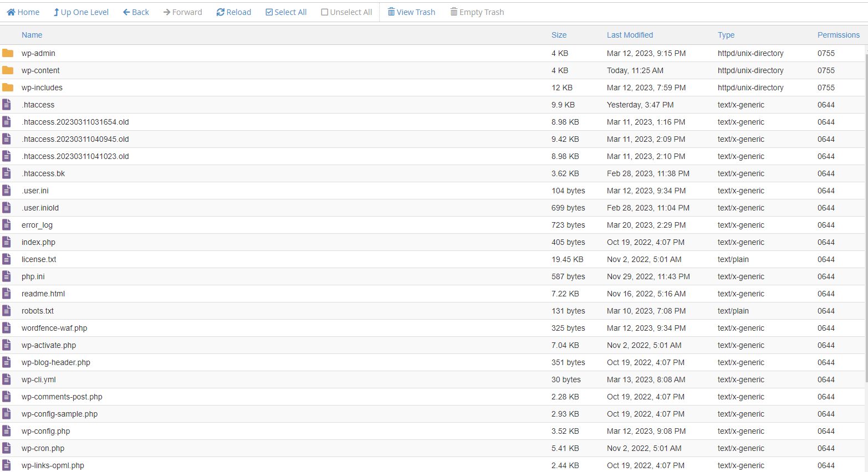Click the Permissions column header

pos(838,35)
